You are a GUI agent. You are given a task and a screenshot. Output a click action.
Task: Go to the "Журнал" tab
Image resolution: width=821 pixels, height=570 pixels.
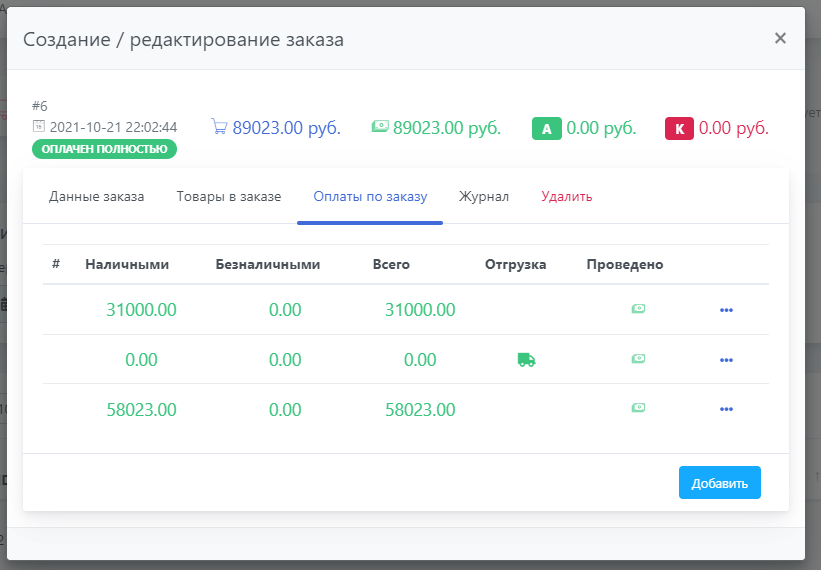[x=484, y=197]
